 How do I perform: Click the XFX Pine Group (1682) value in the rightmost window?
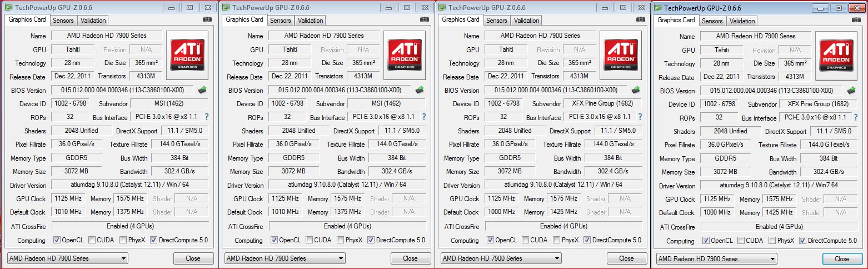click(818, 104)
